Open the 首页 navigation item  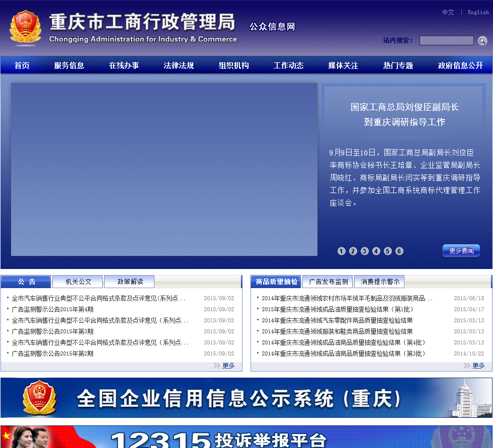[x=22, y=65]
